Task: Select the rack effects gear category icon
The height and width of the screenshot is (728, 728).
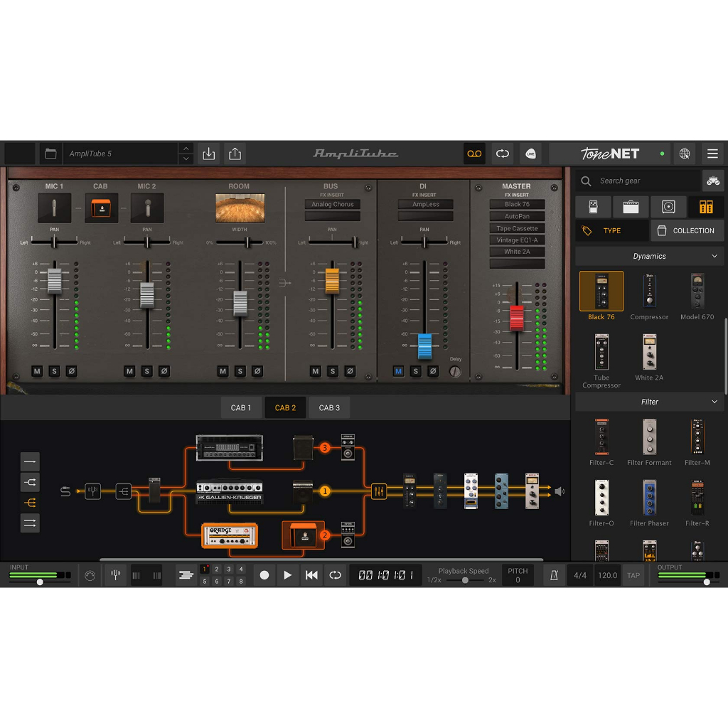Action: point(705,207)
